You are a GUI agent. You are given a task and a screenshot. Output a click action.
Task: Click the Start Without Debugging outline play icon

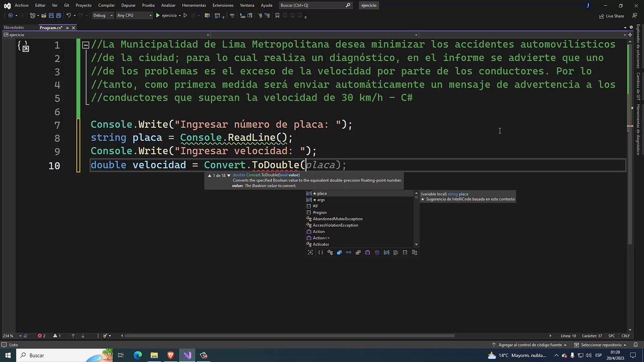[x=185, y=16]
